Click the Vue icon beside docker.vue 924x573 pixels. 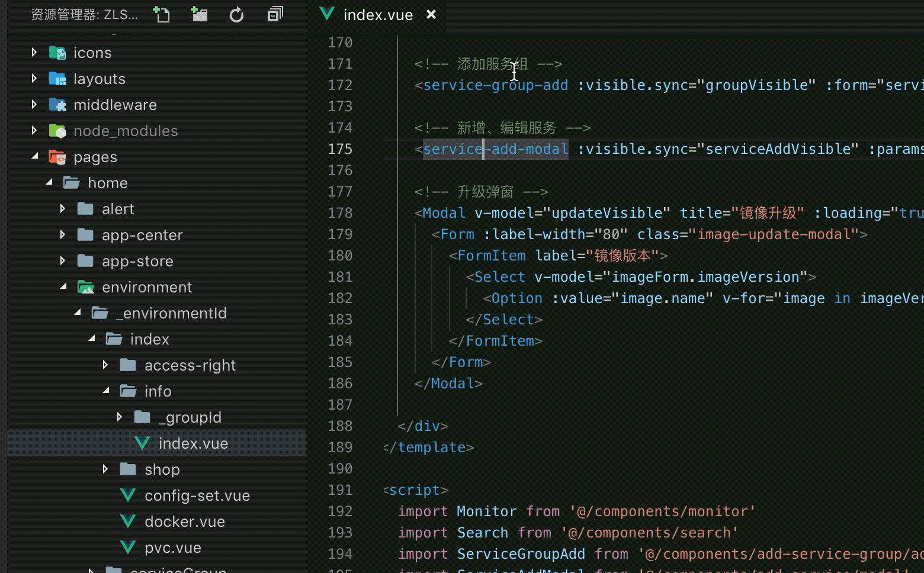click(128, 522)
